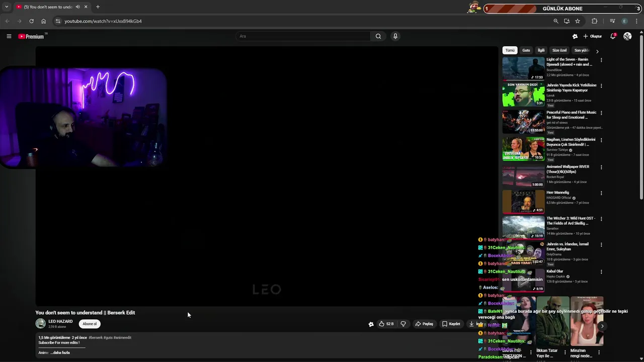Open Light of the Seven video thumbnail
The height and width of the screenshot is (362, 644).
523,68
